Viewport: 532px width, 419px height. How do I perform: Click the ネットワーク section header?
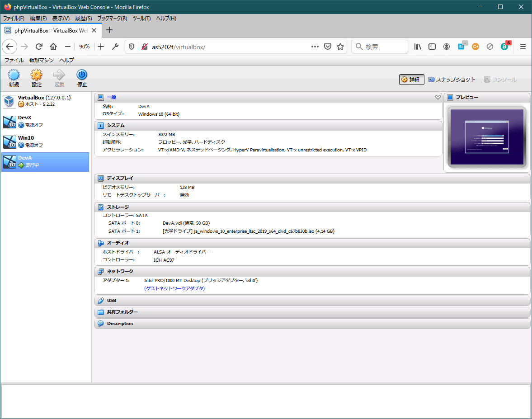click(x=312, y=271)
